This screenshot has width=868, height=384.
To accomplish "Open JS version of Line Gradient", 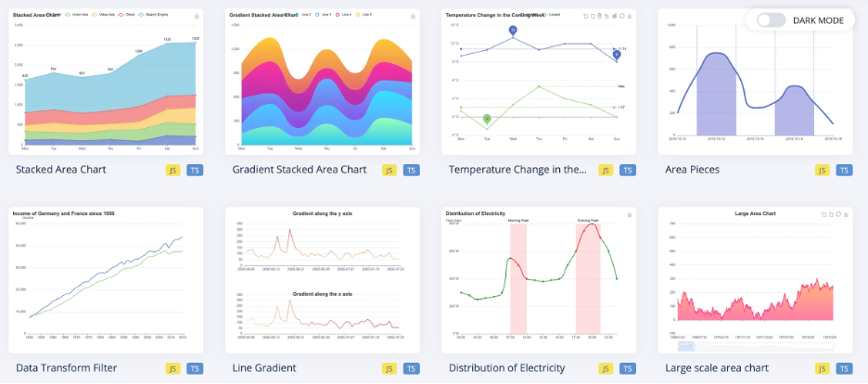I will pos(389,368).
